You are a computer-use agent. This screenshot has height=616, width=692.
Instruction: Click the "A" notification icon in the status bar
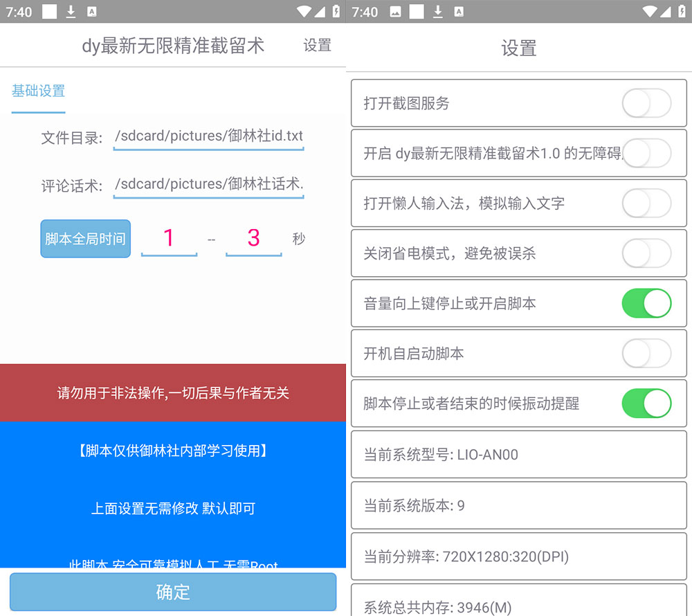(x=92, y=11)
